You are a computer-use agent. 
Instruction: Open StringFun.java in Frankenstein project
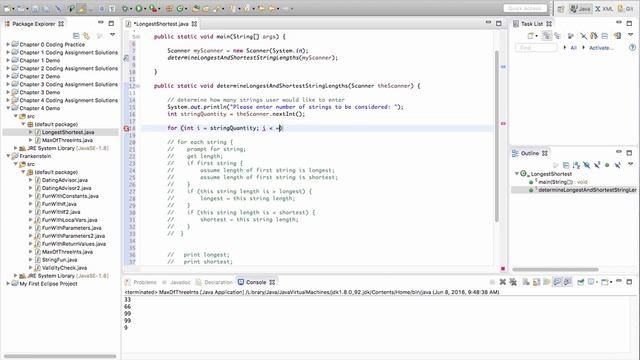pyautogui.click(x=60, y=260)
